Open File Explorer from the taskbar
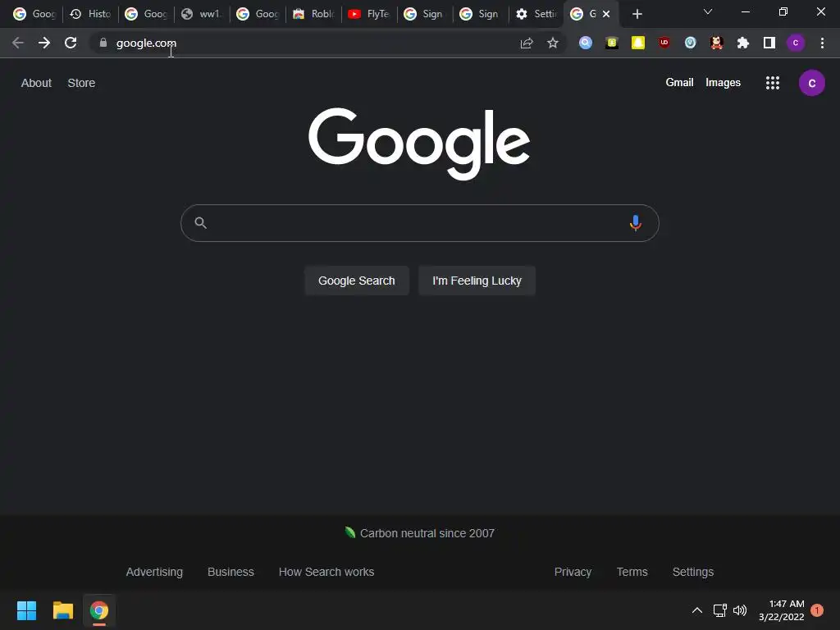 [x=62, y=610]
